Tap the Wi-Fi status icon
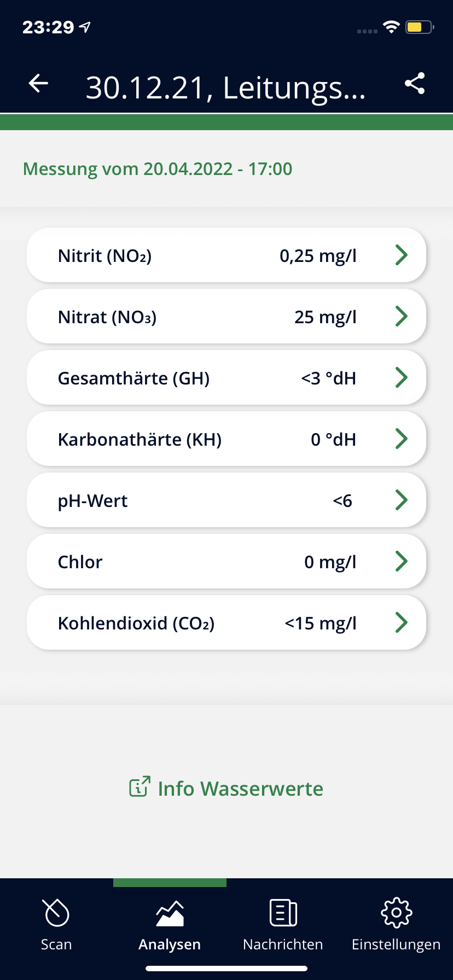The height and width of the screenshot is (980, 453). (x=391, y=27)
